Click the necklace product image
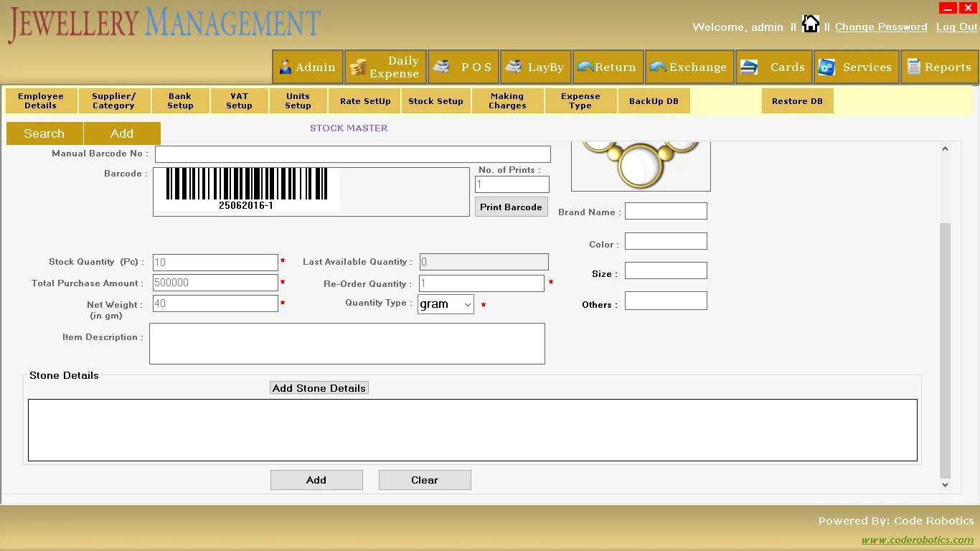The height and width of the screenshot is (551, 980). [x=641, y=166]
